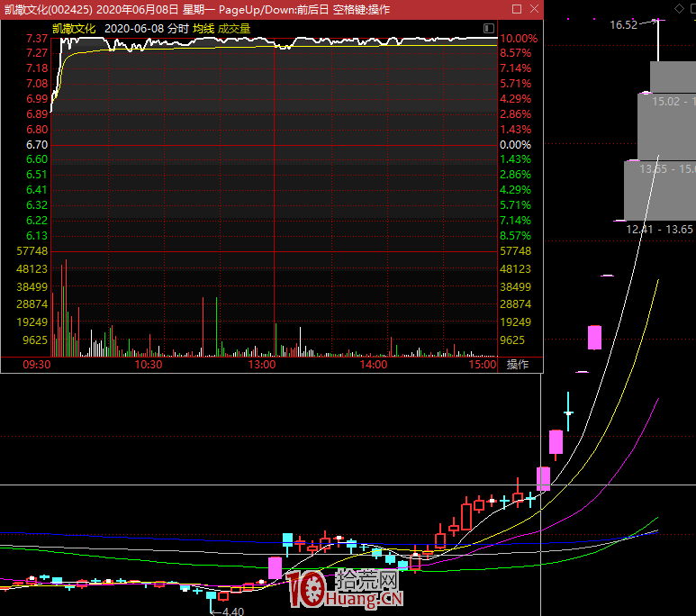Click the green 6.41 price axis label
This screenshot has width=696, height=616.
(x=37, y=190)
